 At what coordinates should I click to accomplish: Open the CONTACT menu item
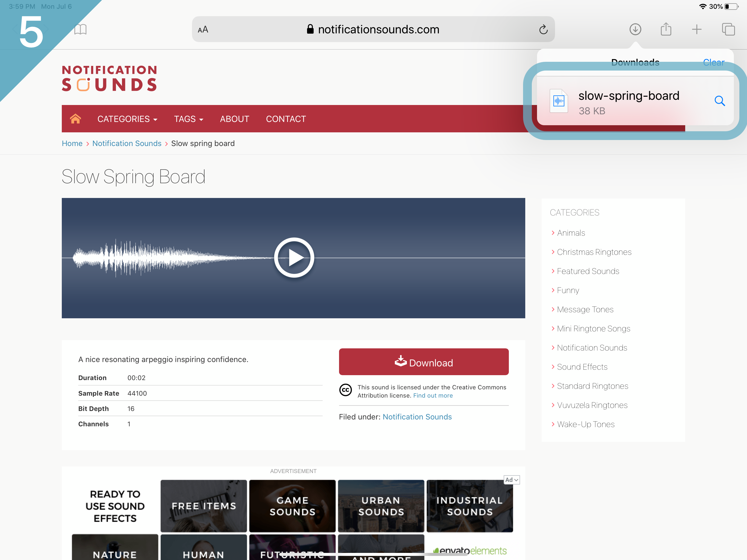pyautogui.click(x=286, y=119)
